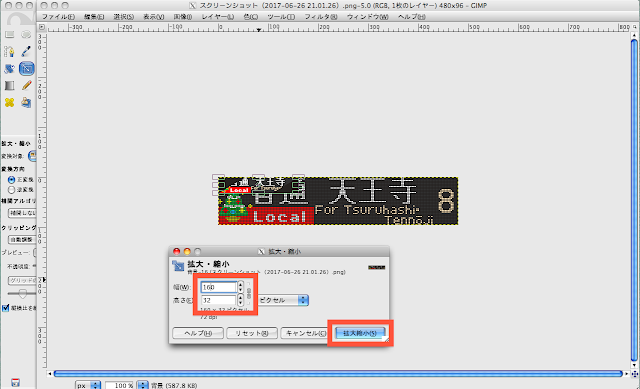Select the Heal tool bandage icon
Viewport: 640px width, 389px height.
(9, 102)
